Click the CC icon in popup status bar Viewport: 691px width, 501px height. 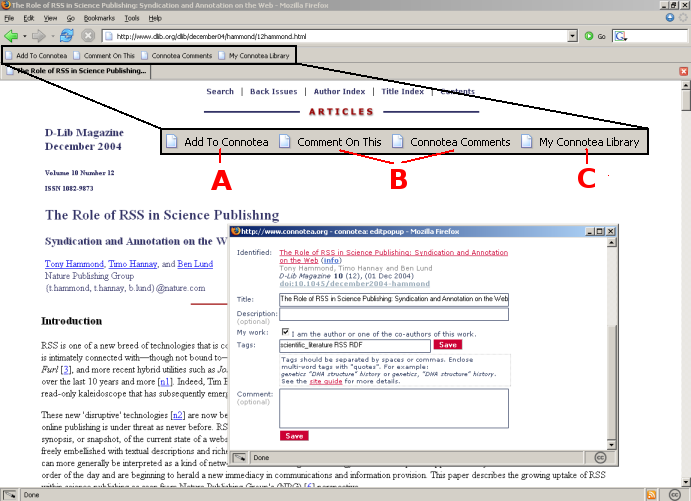[600, 458]
